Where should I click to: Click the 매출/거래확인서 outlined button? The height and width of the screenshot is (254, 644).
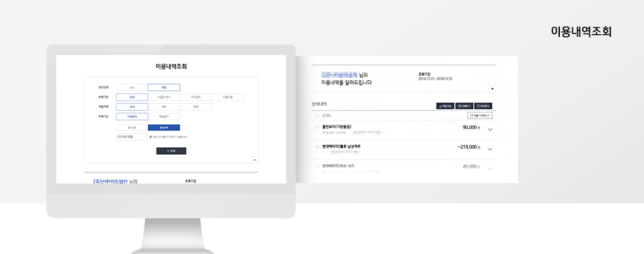tap(480, 116)
